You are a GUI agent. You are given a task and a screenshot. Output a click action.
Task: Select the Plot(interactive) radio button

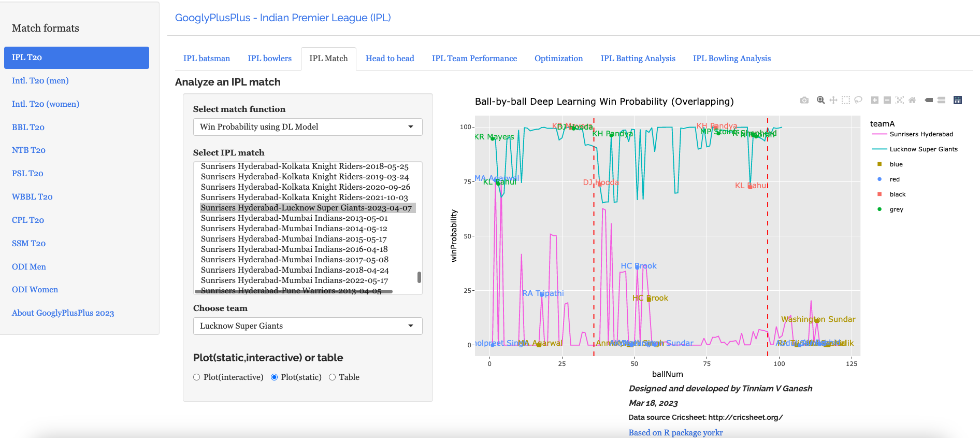pyautogui.click(x=197, y=377)
